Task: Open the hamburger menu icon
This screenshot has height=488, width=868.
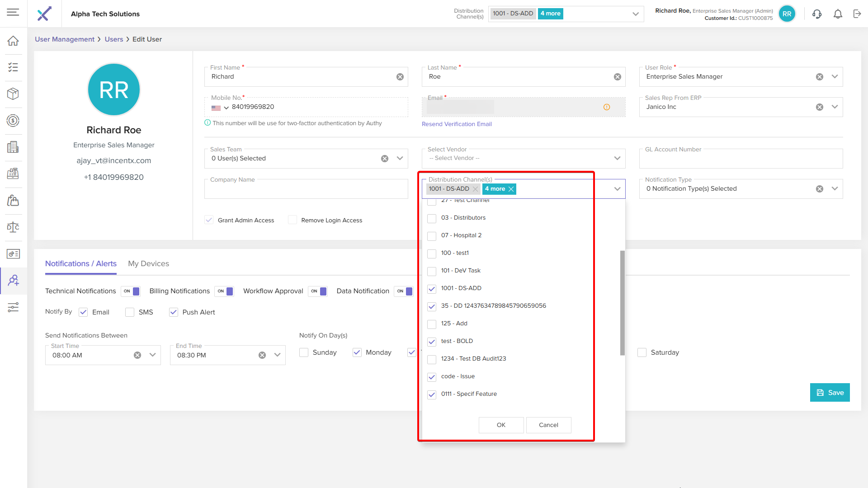Action: 13,12
